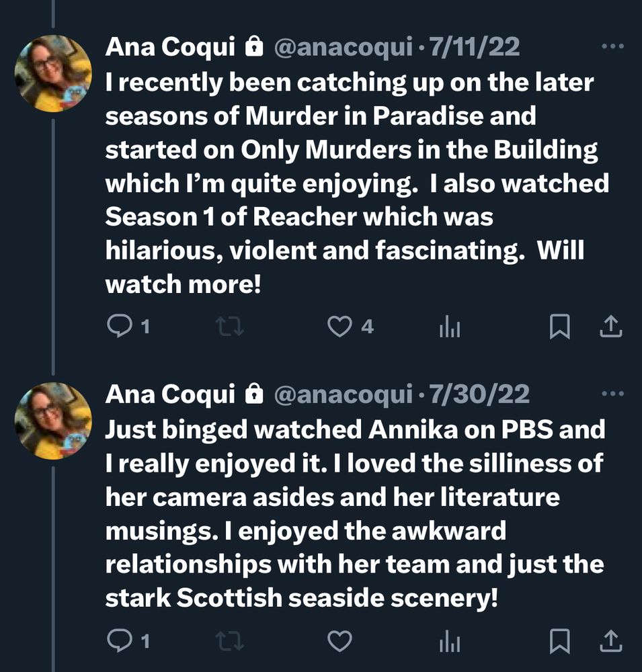The width and height of the screenshot is (642, 672).
Task: Open more options for the 7/30/22 tweet
Action: point(612,394)
